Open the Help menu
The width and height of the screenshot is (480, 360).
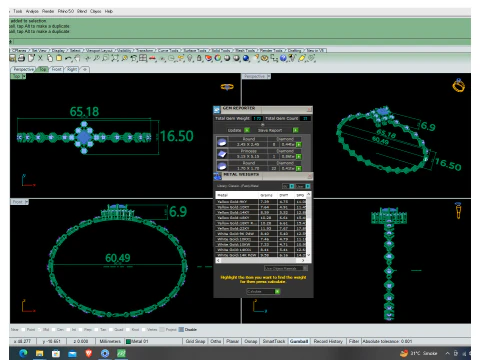point(109,11)
